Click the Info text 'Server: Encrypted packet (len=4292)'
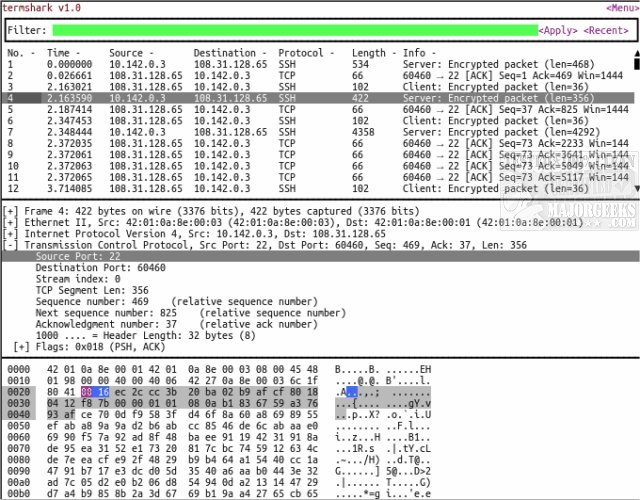 click(x=501, y=132)
